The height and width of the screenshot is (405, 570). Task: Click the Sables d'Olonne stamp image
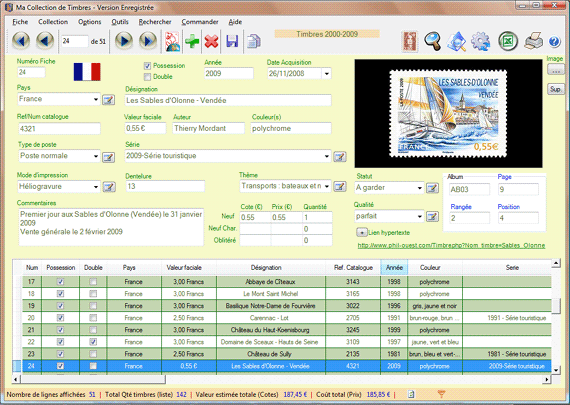pyautogui.click(x=448, y=113)
